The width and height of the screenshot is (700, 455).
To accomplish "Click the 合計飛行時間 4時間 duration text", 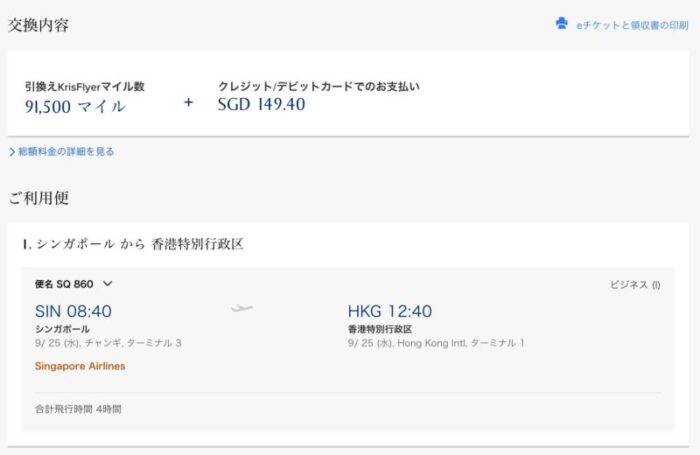I will click(79, 409).
